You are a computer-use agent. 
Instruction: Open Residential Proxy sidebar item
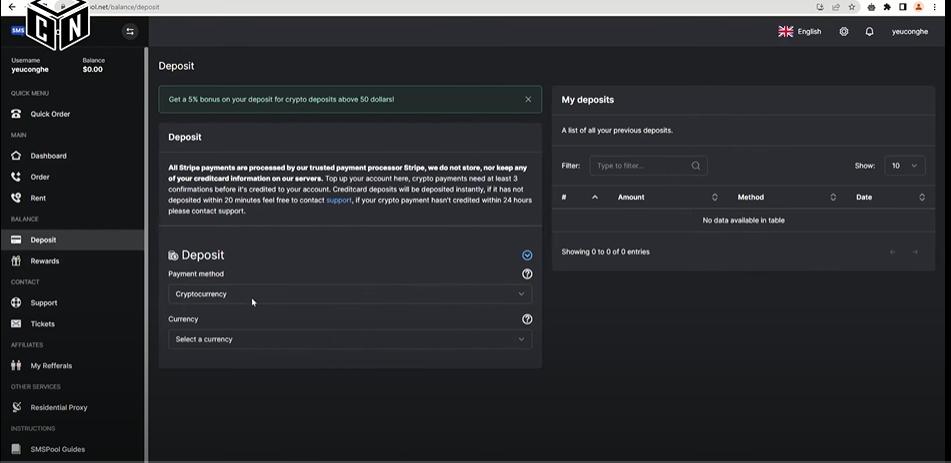click(x=59, y=407)
